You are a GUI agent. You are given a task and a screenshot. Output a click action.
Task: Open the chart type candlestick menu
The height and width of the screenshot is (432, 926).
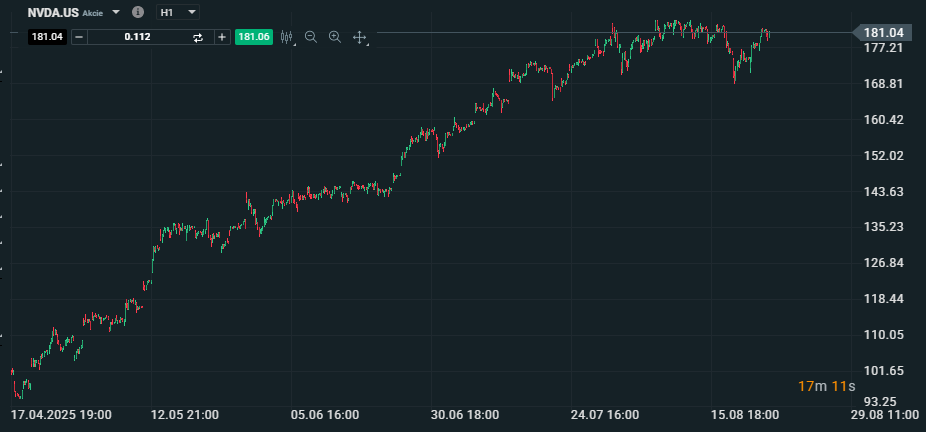coord(287,37)
